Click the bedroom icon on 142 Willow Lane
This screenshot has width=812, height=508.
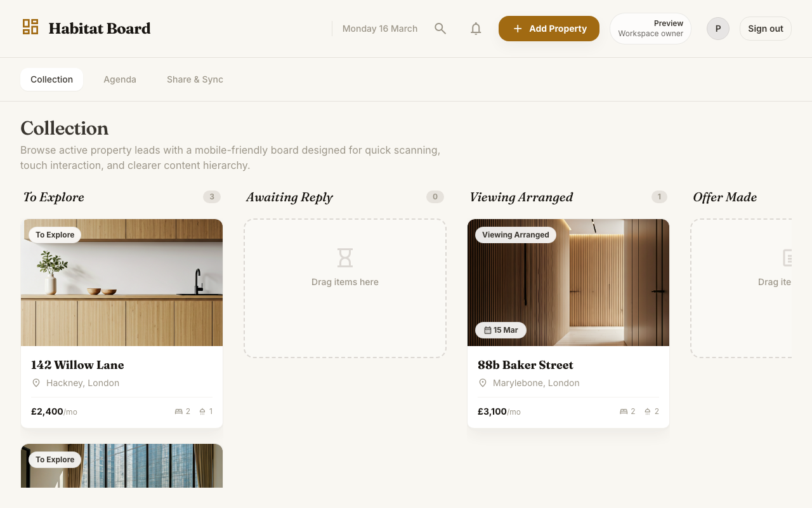coord(178,411)
